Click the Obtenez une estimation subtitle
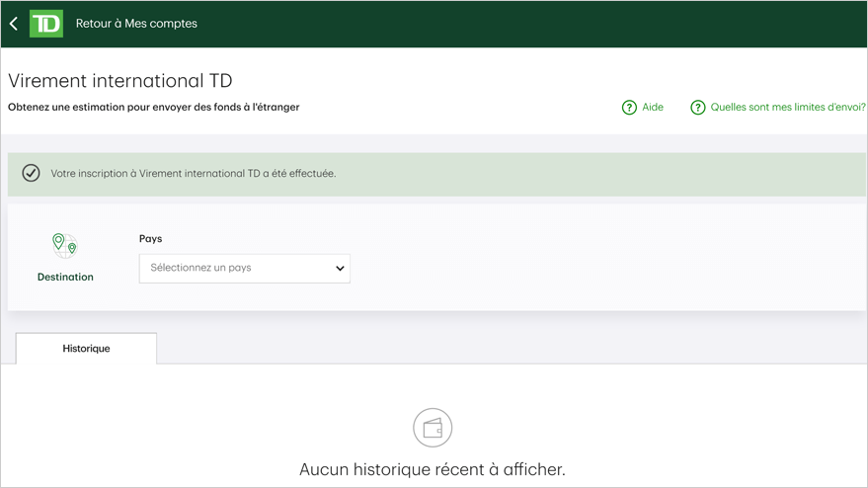The image size is (868, 488). (153, 107)
